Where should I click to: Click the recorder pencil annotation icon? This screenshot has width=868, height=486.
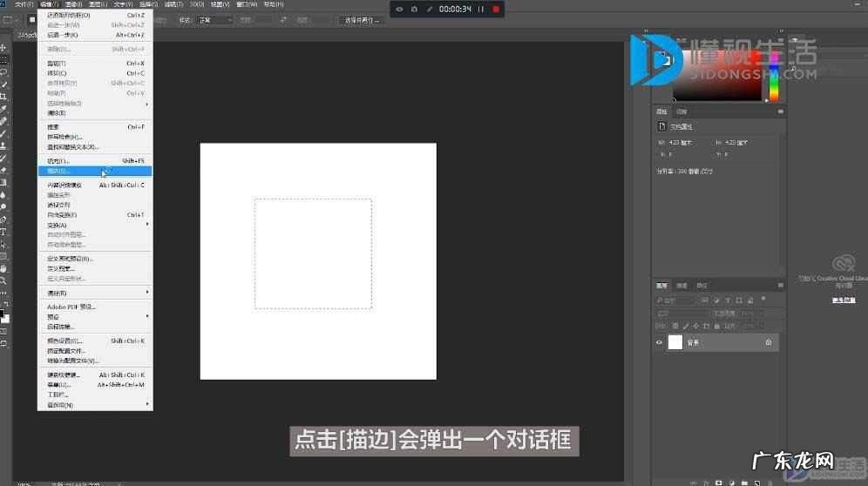click(429, 10)
